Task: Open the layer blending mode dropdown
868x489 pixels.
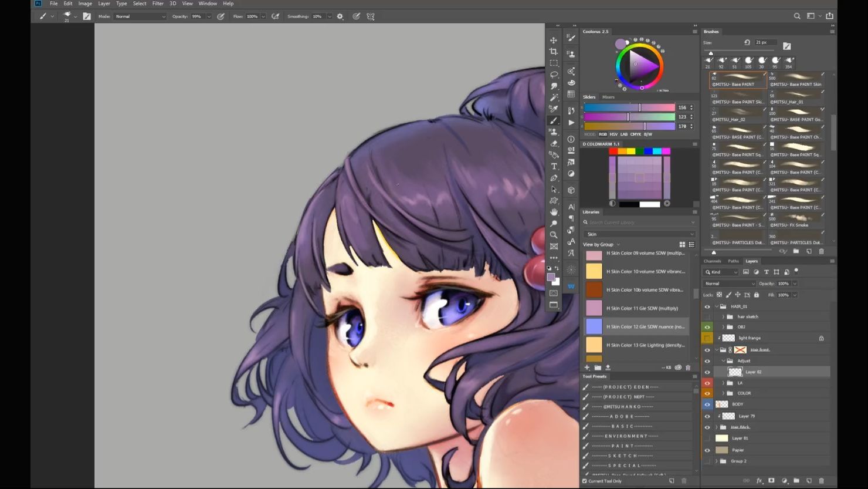Action: click(730, 284)
